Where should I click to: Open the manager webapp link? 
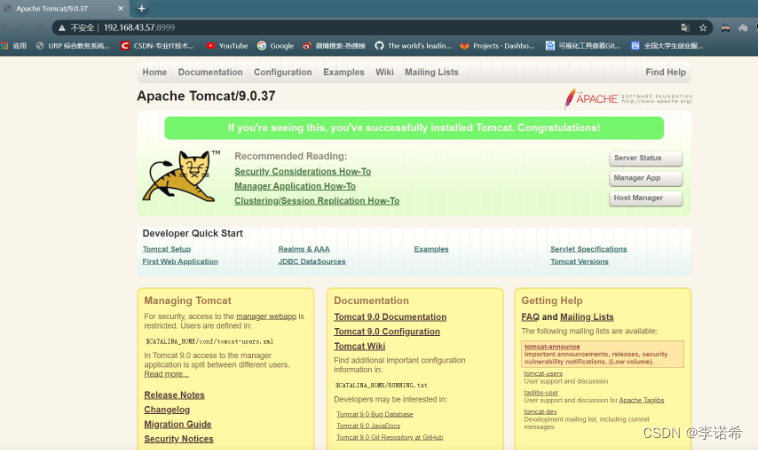coord(266,316)
